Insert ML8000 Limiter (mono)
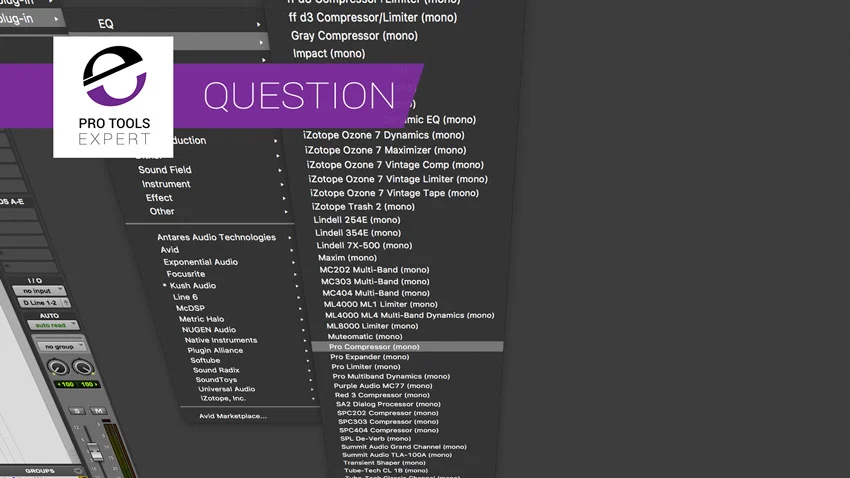The width and height of the screenshot is (850, 478). (x=372, y=326)
